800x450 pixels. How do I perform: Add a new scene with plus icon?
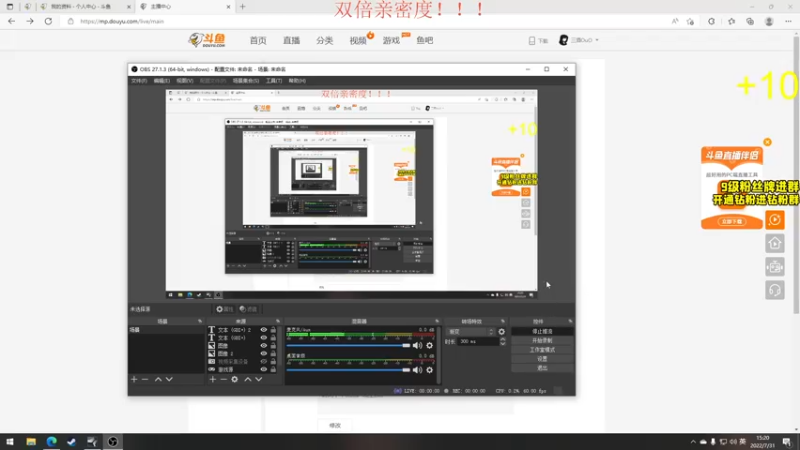(134, 380)
